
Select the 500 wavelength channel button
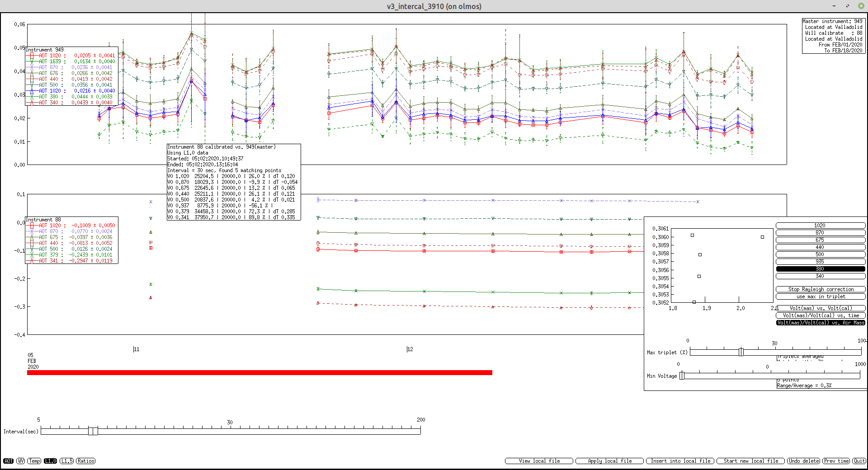[820, 254]
